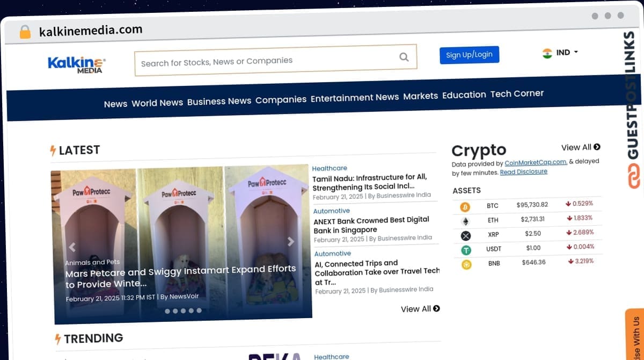Open Mars Petcare and Swiggy Instamart headline

(180, 276)
